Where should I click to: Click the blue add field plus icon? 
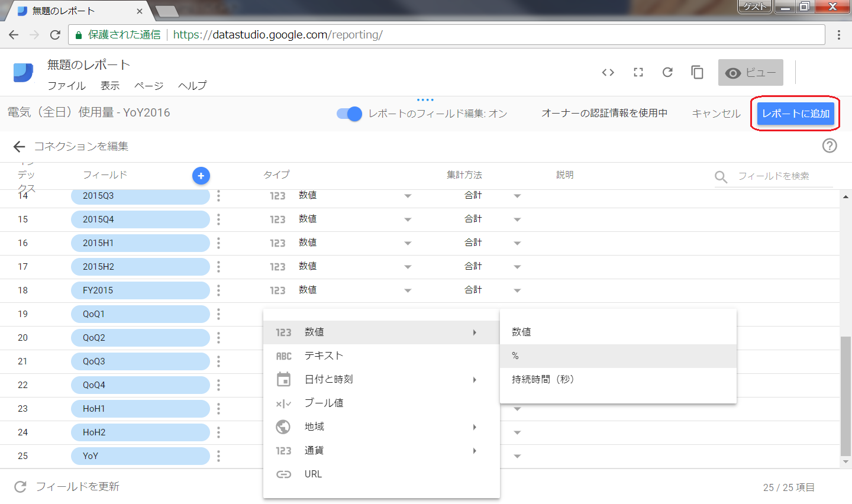[201, 176]
